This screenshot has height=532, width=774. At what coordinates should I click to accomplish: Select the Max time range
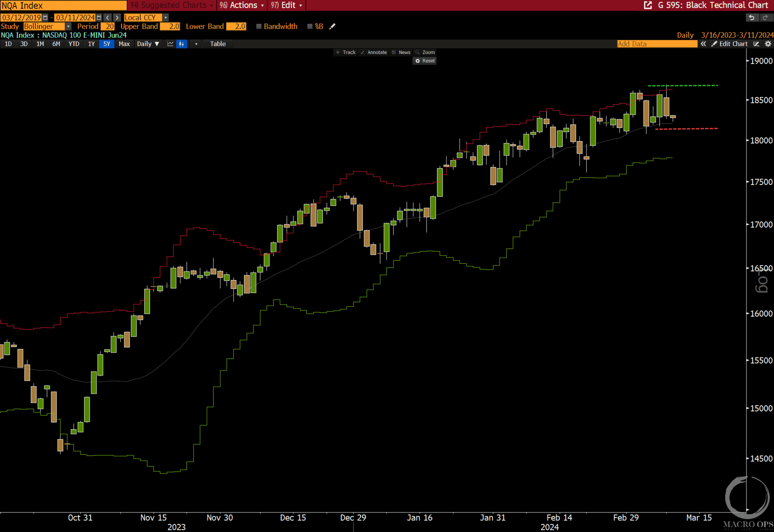click(x=124, y=44)
